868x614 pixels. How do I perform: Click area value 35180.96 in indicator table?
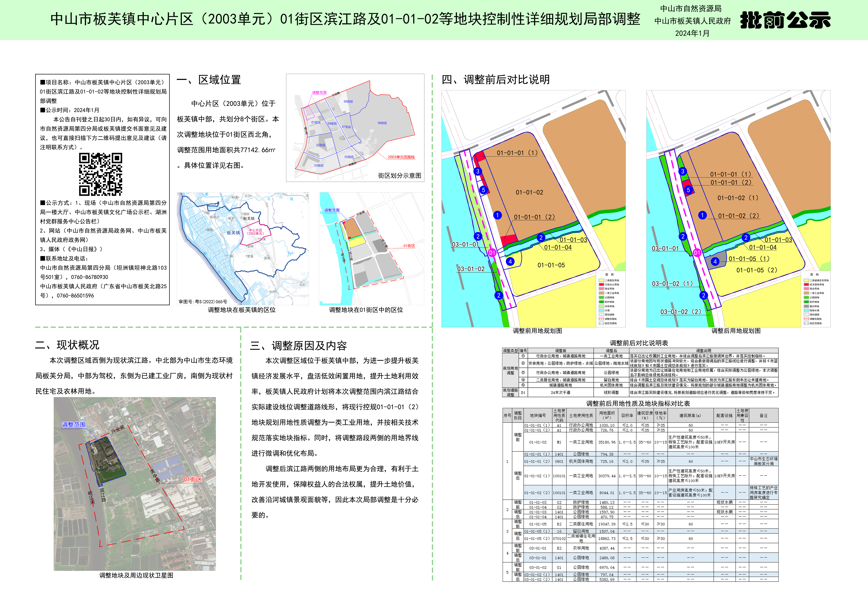coord(607,442)
